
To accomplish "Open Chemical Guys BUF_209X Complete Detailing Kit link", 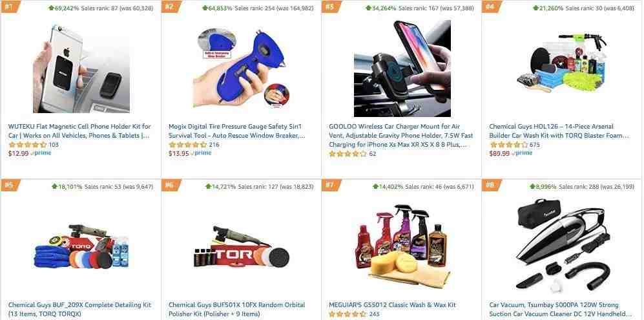I will [79, 309].
